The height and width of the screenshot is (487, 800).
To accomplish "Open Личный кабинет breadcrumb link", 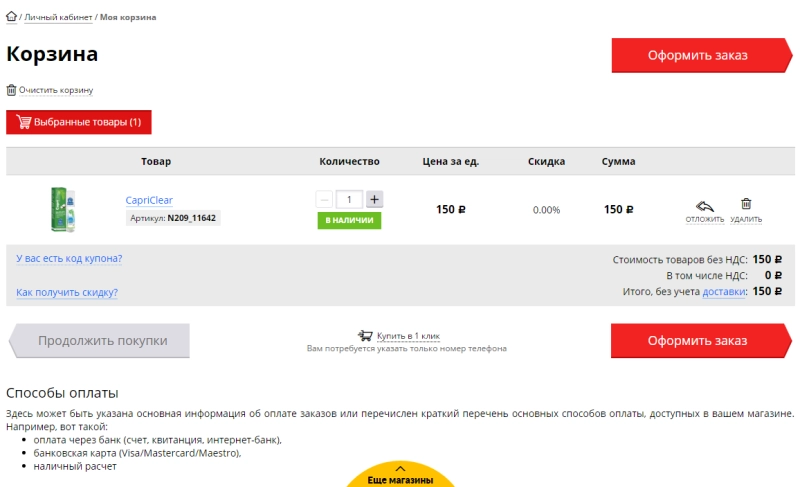I will coord(58,18).
